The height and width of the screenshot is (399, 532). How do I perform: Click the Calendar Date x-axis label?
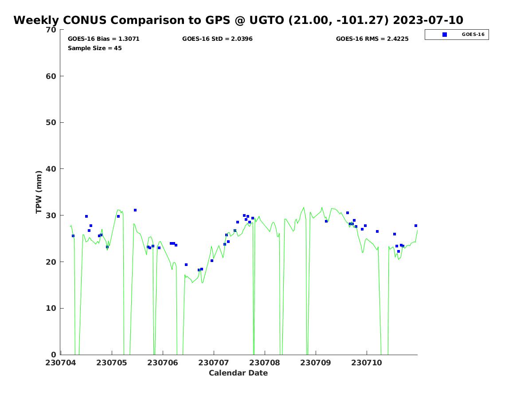click(238, 373)
